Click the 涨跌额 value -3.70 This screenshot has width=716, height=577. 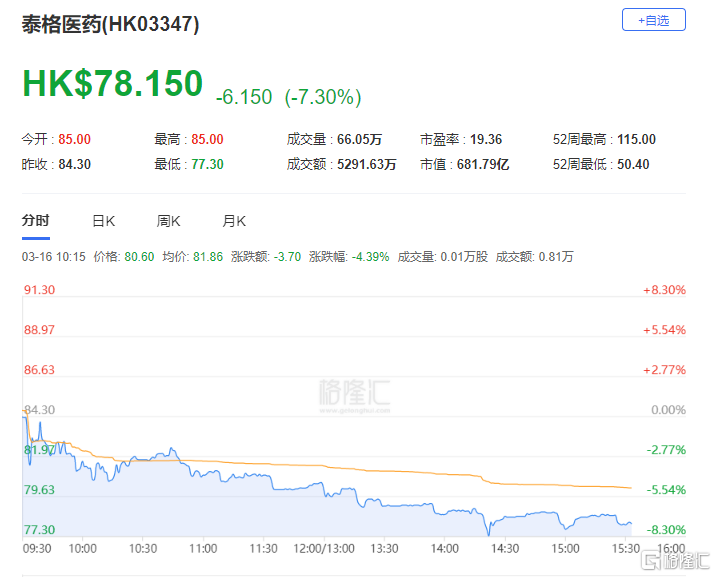287,257
